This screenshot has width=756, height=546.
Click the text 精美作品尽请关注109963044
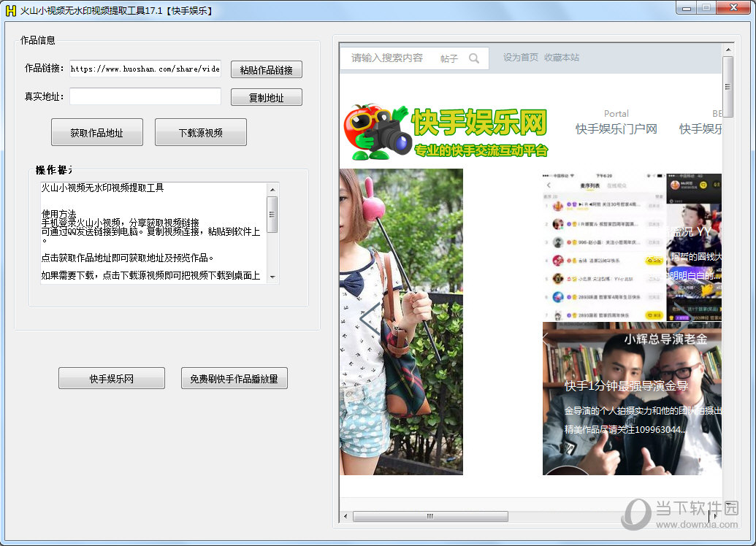625,429
